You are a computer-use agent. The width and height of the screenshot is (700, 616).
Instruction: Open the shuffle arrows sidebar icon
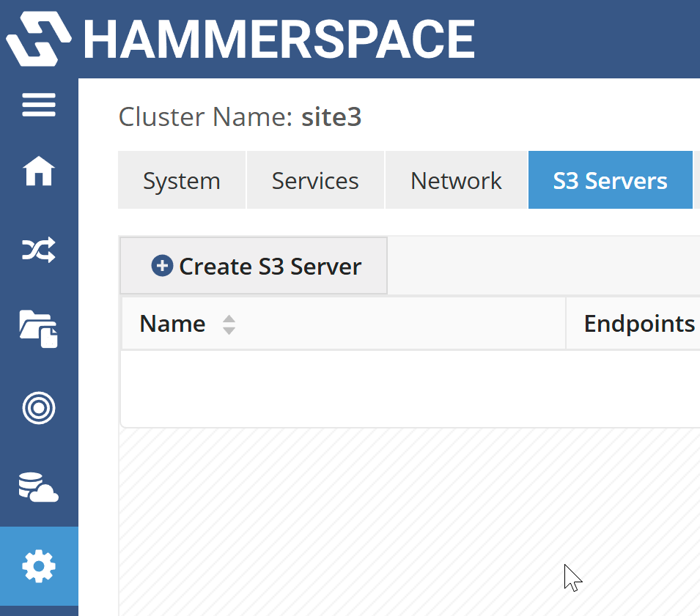coord(39,249)
